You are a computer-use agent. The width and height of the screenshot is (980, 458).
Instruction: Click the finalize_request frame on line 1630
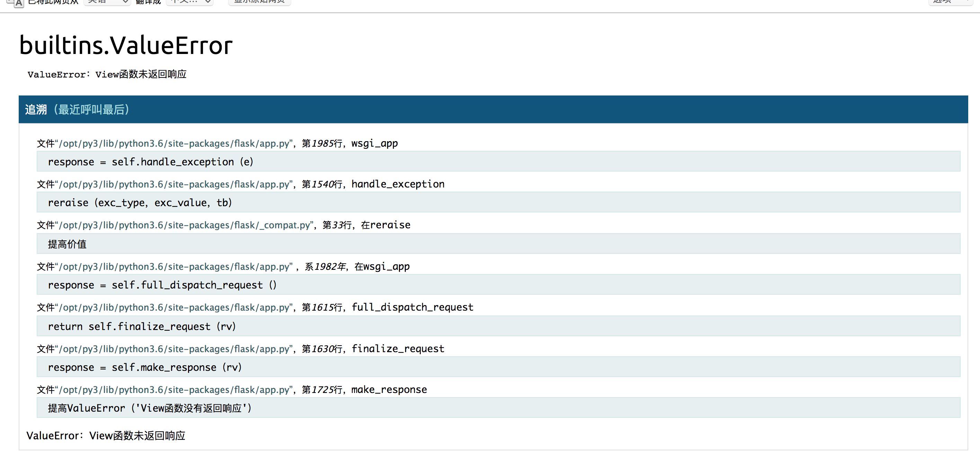coord(398,349)
